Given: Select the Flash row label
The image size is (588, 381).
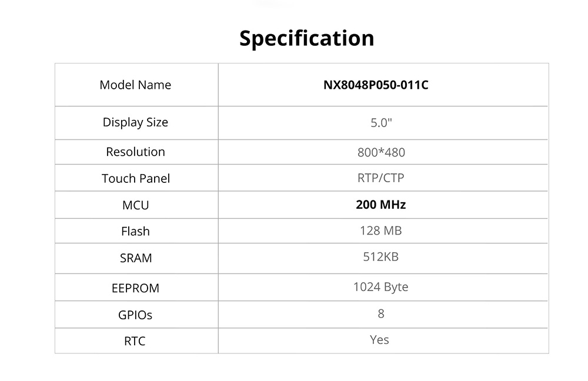Looking at the screenshot, I should [x=135, y=232].
